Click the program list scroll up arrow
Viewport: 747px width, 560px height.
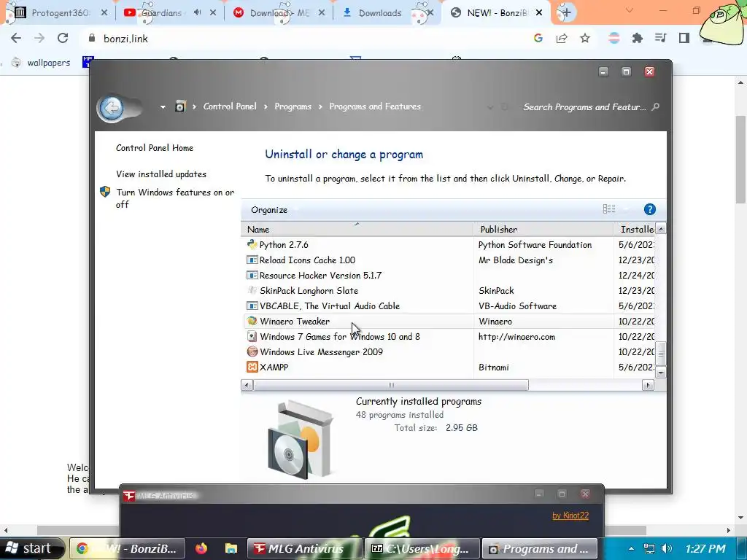pos(661,229)
